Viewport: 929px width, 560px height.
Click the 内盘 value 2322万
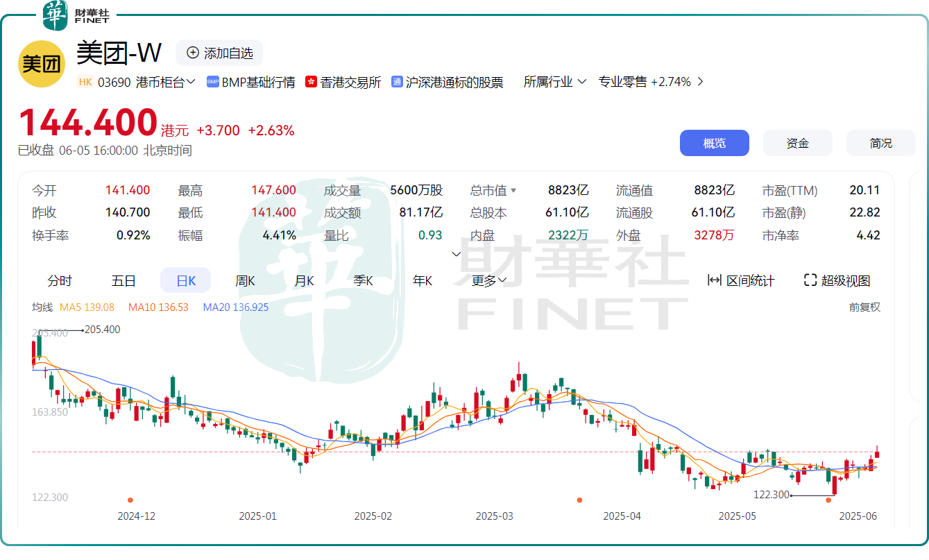(568, 235)
